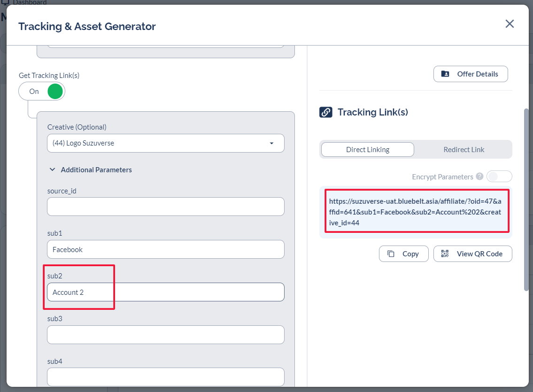Click the Encrypt Parameters help icon
Screen dimensions: 533x392
[x=479, y=177]
